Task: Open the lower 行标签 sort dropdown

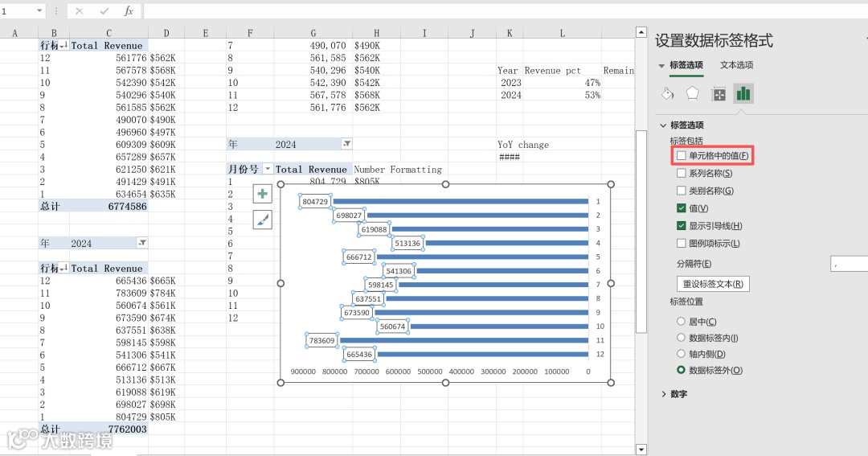Action: [x=63, y=268]
